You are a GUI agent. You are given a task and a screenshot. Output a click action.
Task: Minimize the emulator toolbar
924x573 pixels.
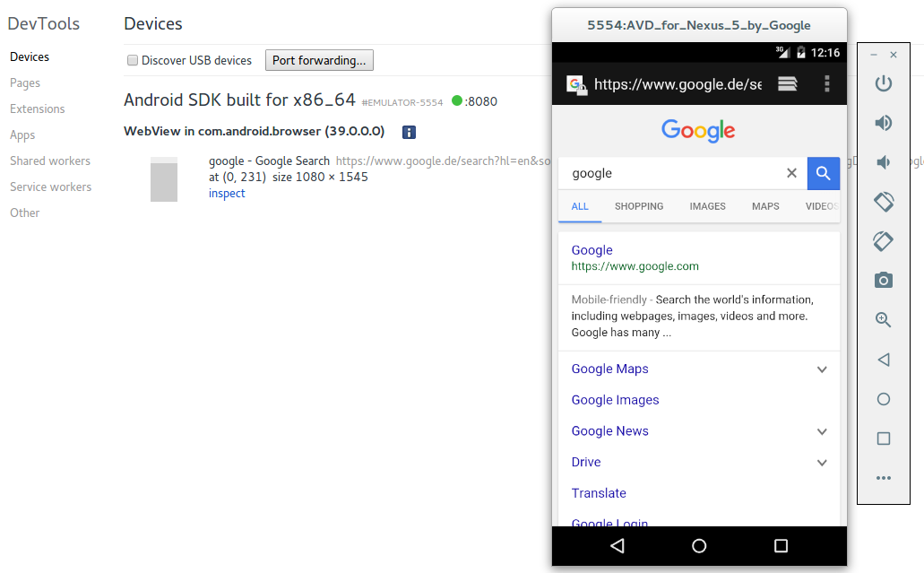pyautogui.click(x=874, y=55)
